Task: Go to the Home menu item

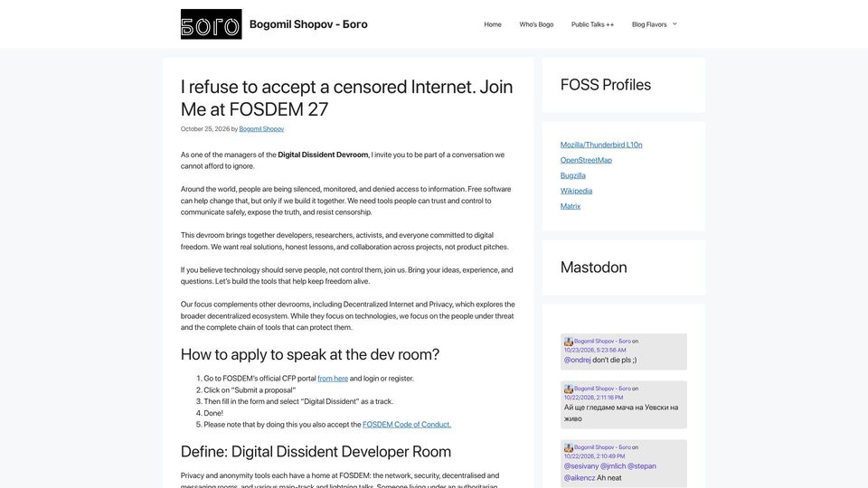Action: point(493,24)
